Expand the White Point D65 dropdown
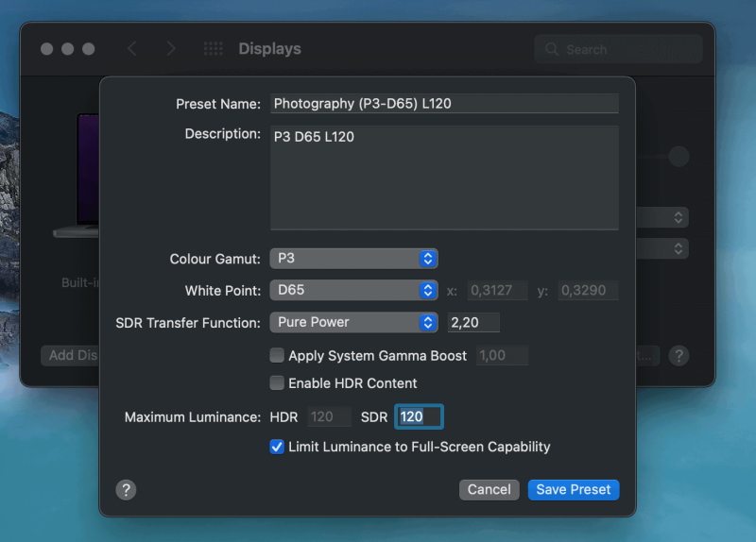The image size is (756, 542). click(353, 290)
